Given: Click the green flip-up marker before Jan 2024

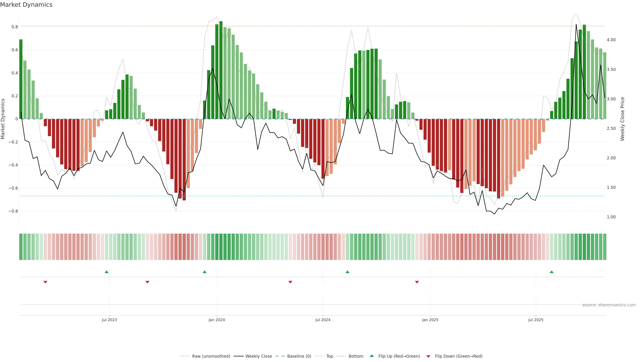Looking at the screenshot, I should [204, 272].
